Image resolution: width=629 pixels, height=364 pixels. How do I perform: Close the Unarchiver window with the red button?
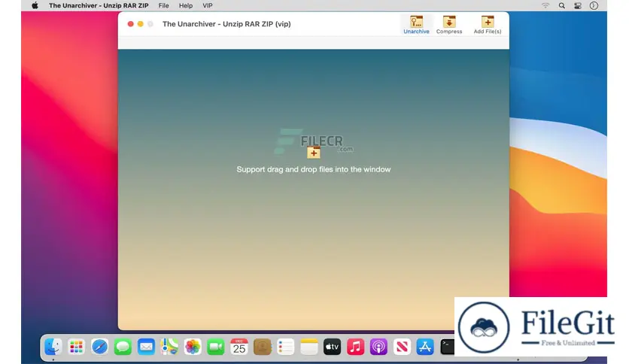pos(130,24)
